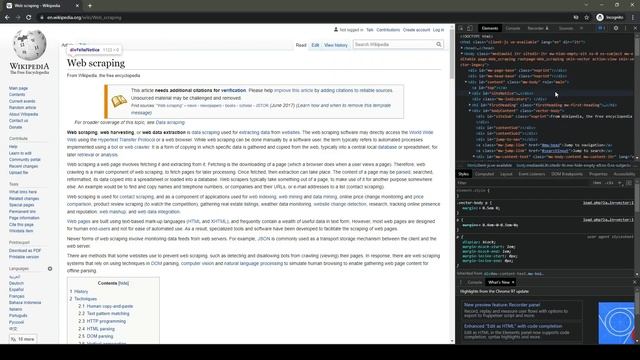
Task: Click the What's New blue thumbnail
Action: tap(616, 323)
